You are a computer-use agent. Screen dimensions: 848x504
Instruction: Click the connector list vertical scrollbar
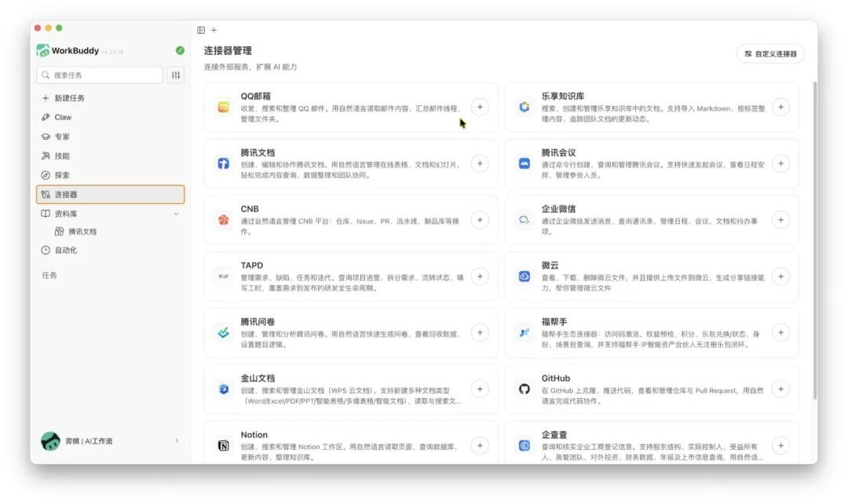pyautogui.click(x=814, y=241)
